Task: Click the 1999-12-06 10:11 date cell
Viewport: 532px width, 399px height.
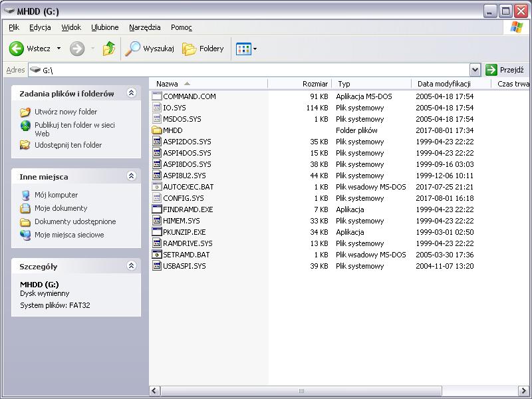Action: click(x=444, y=176)
